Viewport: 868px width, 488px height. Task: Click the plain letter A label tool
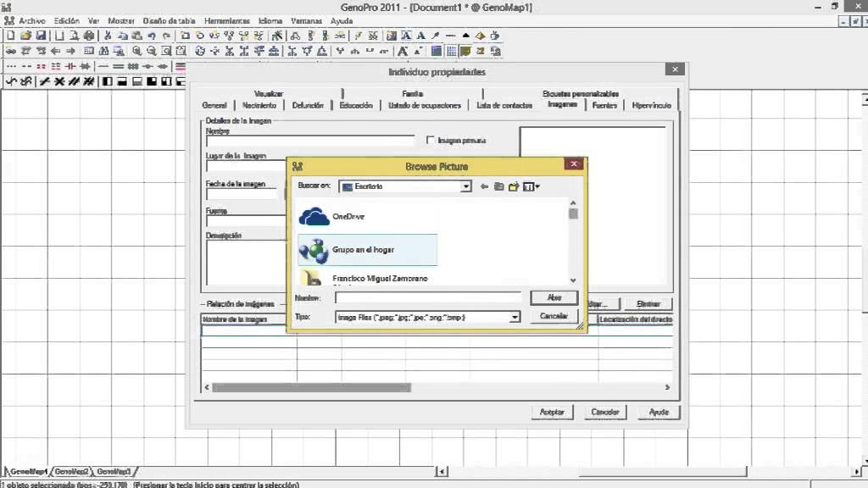420,36
